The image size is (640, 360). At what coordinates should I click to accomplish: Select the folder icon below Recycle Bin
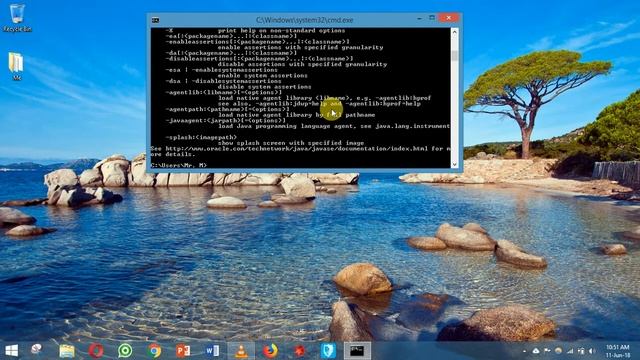pyautogui.click(x=16, y=66)
